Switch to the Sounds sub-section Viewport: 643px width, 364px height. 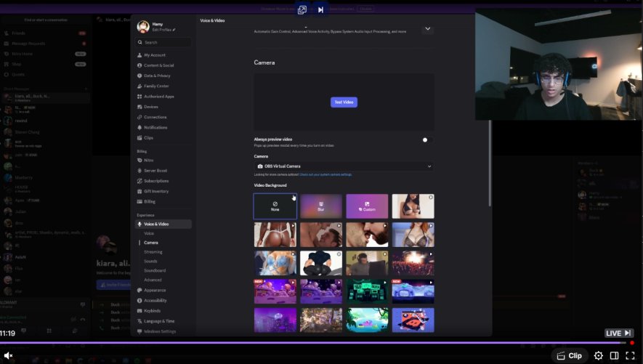(150, 261)
